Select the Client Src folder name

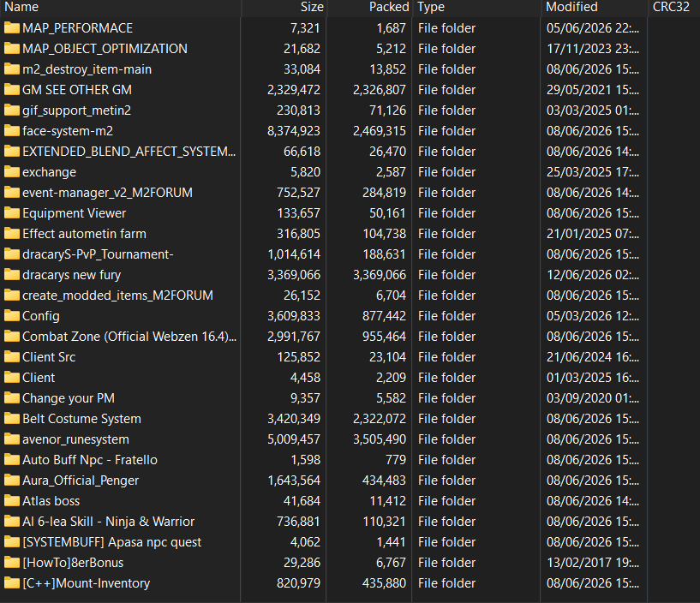point(49,356)
